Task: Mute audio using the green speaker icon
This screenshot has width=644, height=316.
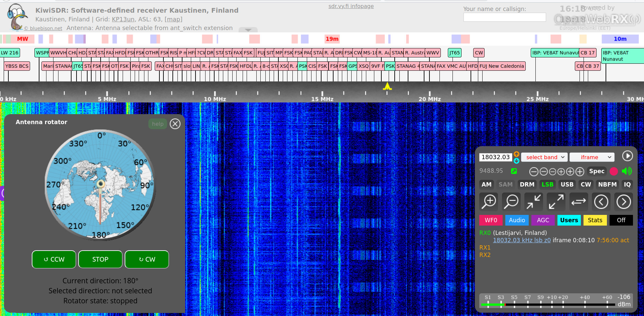Action: [x=627, y=171]
